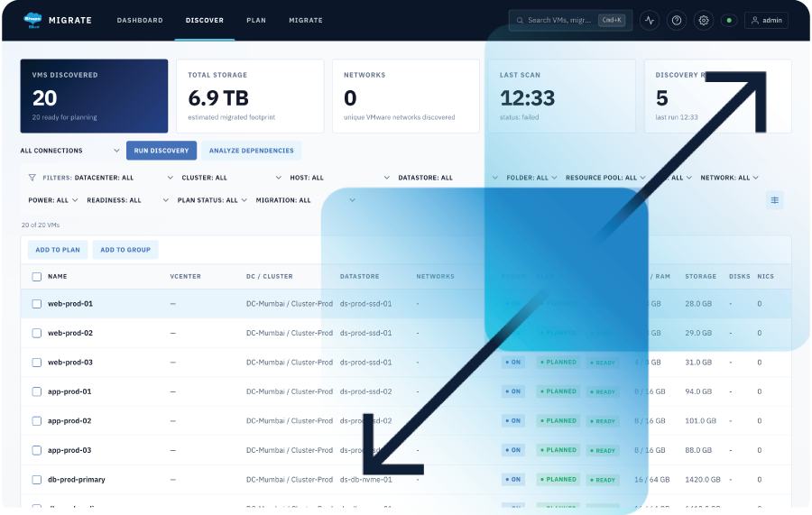Expand the Migration: All filter

click(306, 200)
